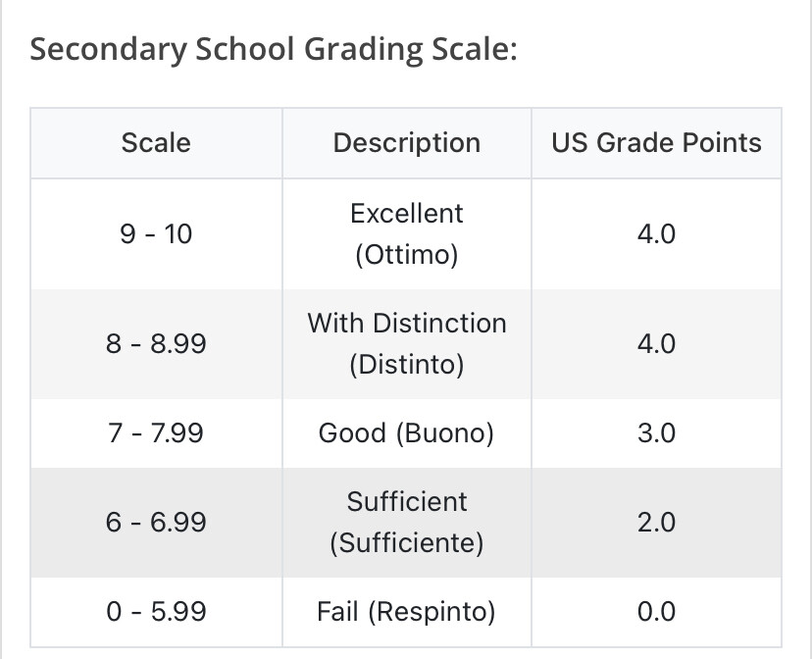Image resolution: width=812 pixels, height=659 pixels.
Task: Click the 4.0 grade for Distinto row
Action: [x=656, y=344]
